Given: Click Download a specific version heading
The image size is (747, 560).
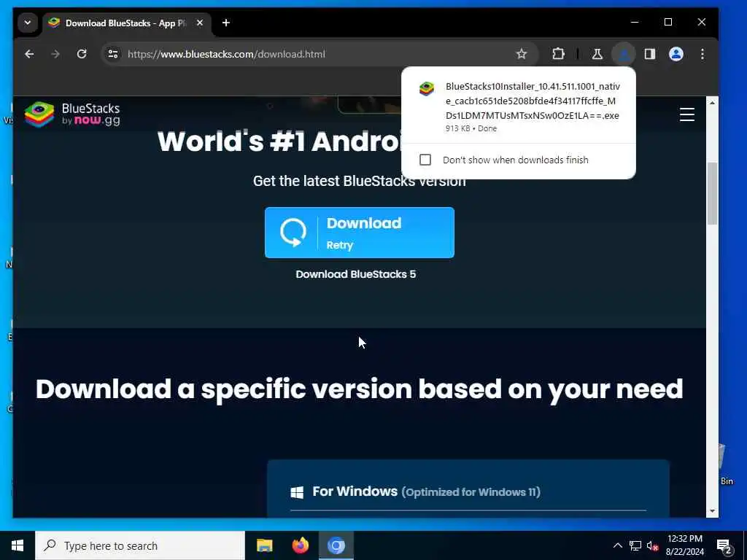Looking at the screenshot, I should (x=359, y=389).
